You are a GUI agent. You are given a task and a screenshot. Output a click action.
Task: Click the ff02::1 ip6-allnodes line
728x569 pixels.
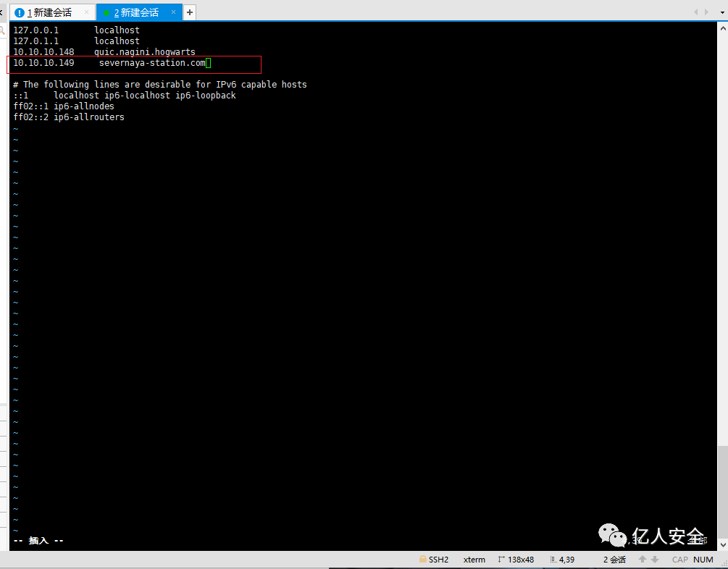(x=64, y=106)
